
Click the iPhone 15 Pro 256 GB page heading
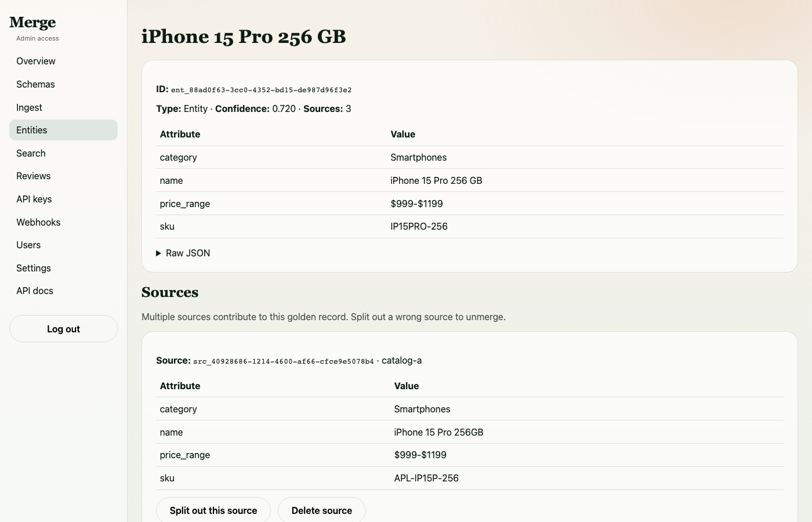(x=244, y=37)
